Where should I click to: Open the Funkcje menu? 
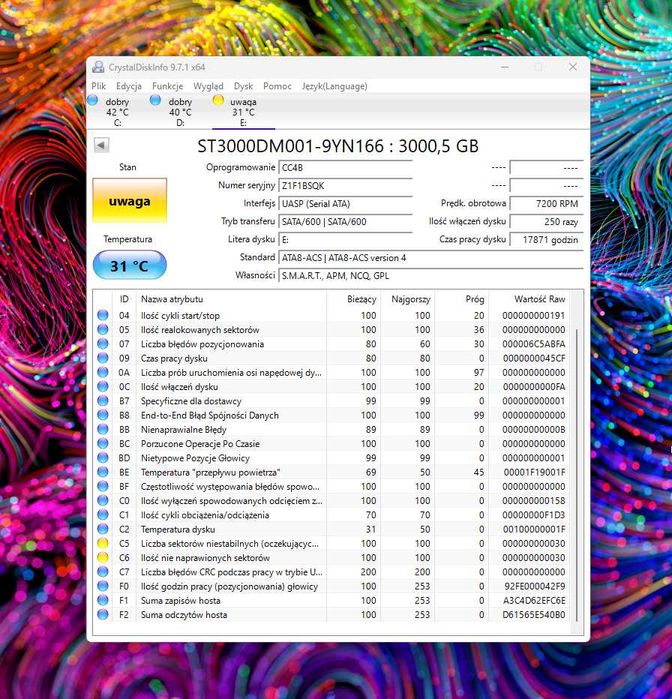(167, 86)
